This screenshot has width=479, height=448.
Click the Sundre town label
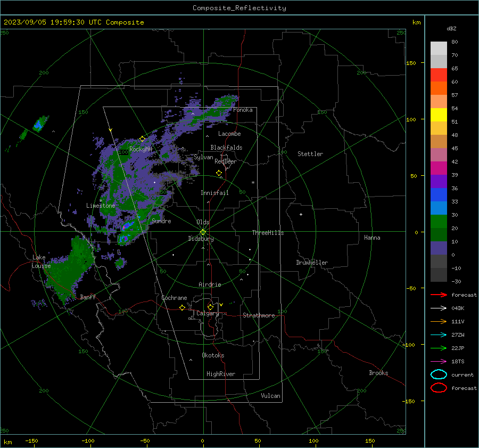pos(161,221)
